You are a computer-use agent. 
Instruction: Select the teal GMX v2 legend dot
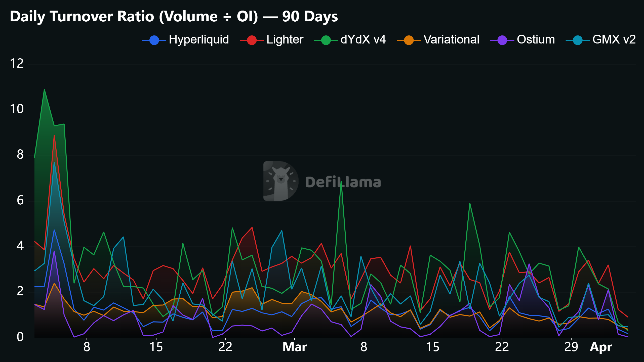tap(578, 40)
